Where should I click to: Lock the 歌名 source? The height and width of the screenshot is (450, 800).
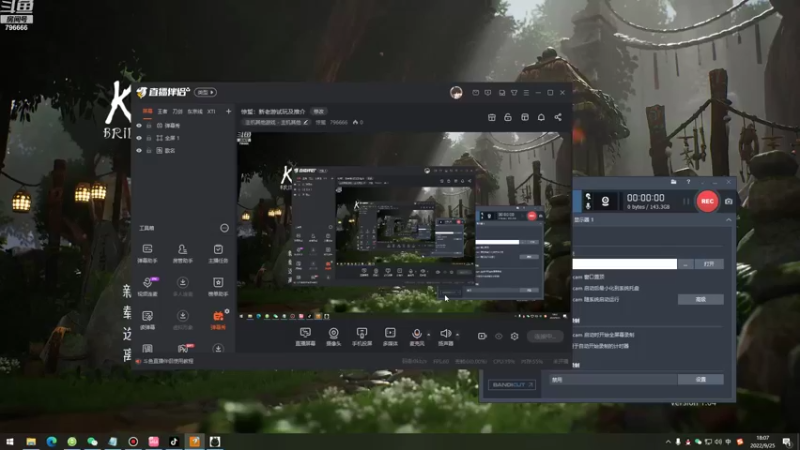149,151
